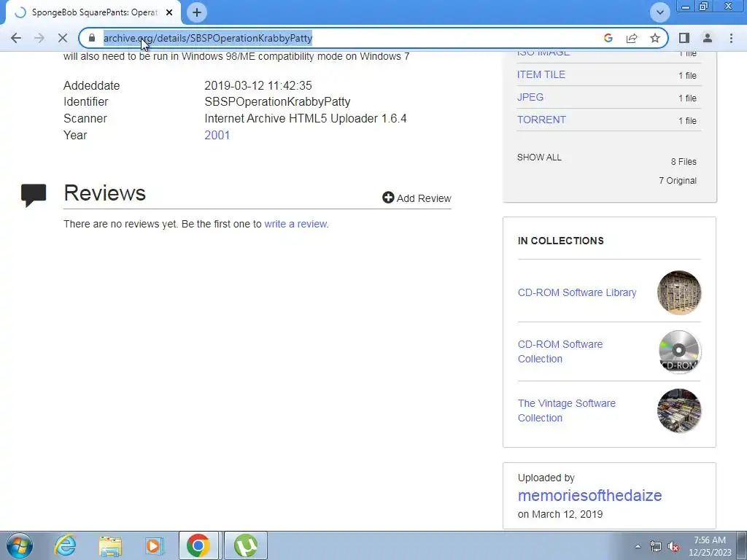747x560 pixels.
Task: Open the tab search dropdown arrow
Action: pos(659,12)
